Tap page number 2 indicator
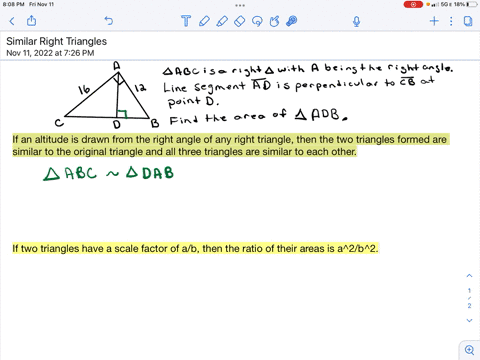The height and width of the screenshot is (360, 480). click(469, 306)
